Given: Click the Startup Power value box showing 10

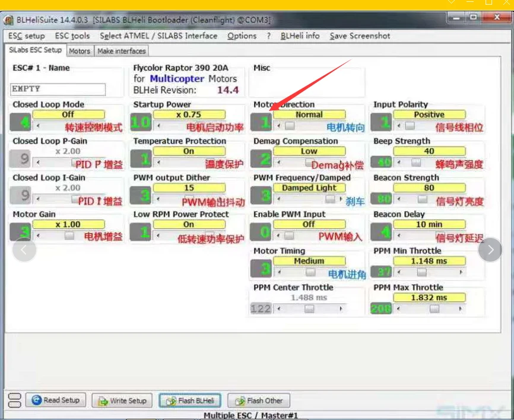Looking at the screenshot, I should tap(141, 122).
